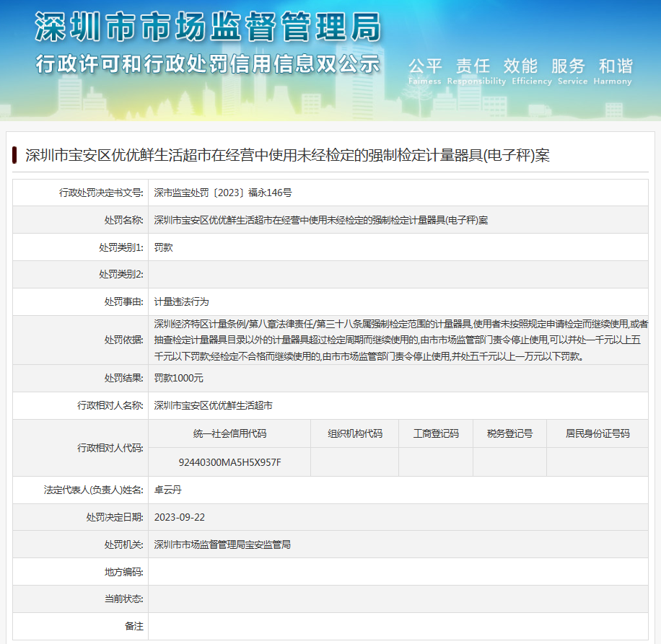This screenshot has width=661, height=644.
Task: Select the document number 深市监宝处罚〔2023〕福永146号
Action: 223,193
